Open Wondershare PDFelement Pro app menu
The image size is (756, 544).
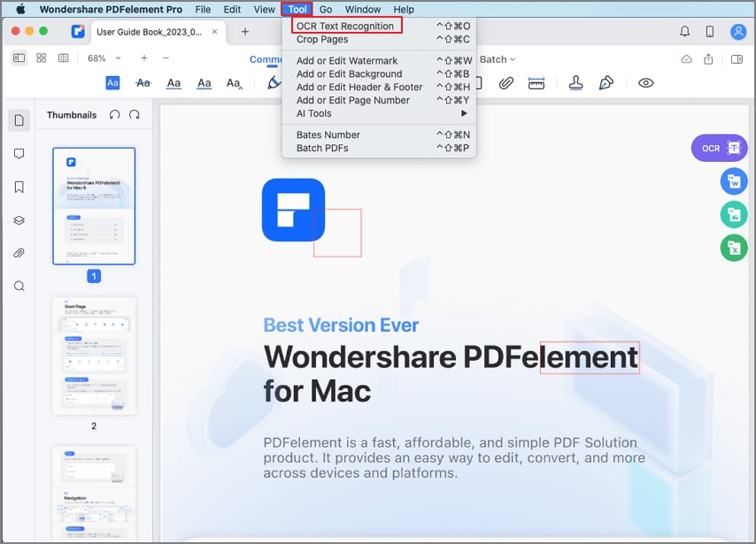coord(111,9)
